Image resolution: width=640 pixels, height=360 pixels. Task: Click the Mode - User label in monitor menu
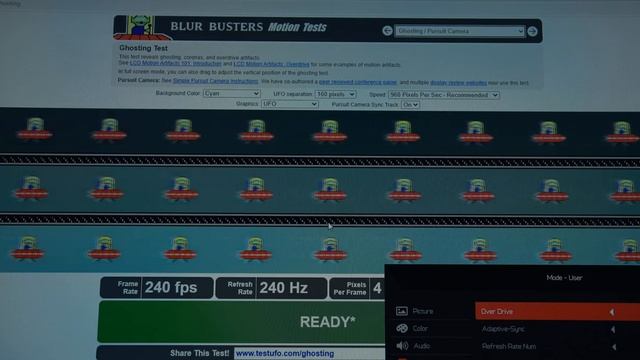(x=564, y=278)
